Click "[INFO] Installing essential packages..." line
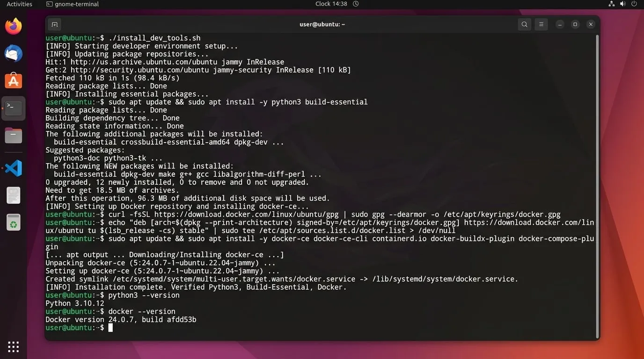The width and height of the screenshot is (644, 359). (x=127, y=94)
